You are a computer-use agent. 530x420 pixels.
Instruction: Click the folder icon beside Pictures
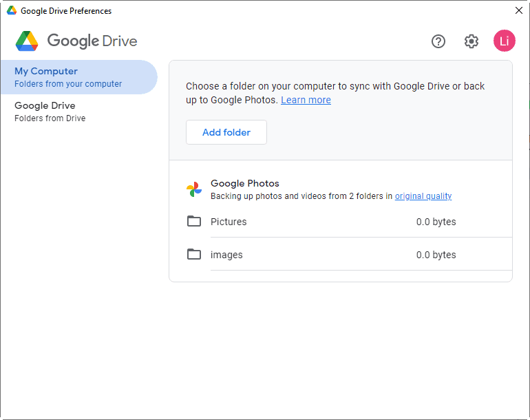[194, 221]
